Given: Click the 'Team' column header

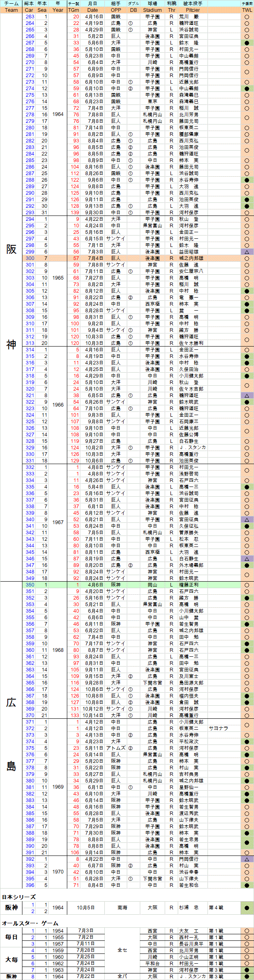Looking at the screenshot, I should pyautogui.click(x=12, y=10).
